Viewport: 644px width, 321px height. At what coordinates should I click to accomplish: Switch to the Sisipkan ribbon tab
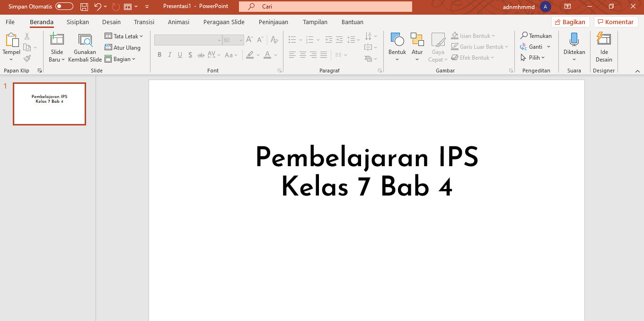(77, 22)
